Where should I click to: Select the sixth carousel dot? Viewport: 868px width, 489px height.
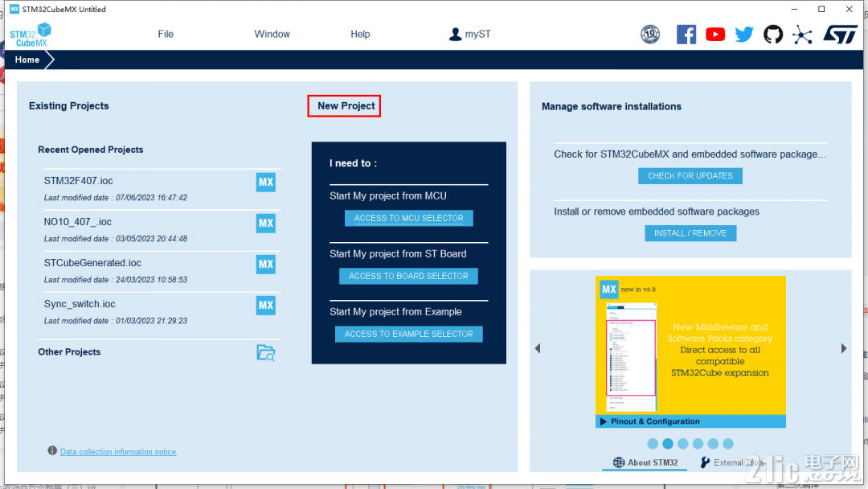point(728,444)
